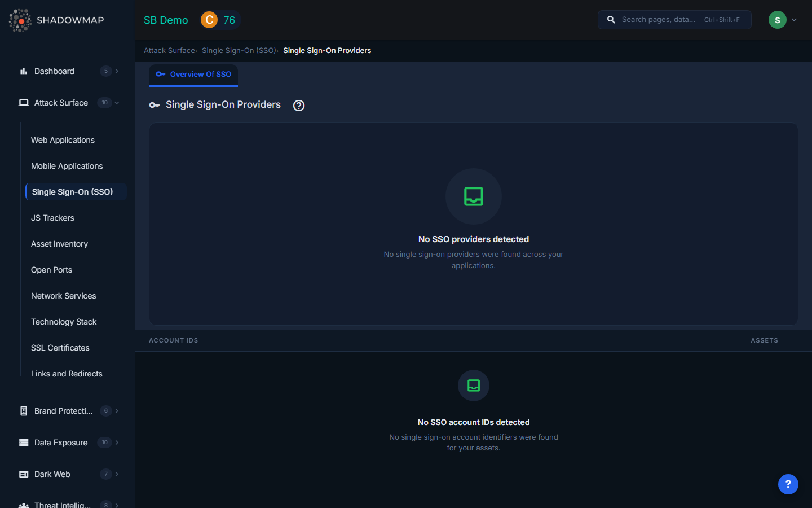The image size is (812, 508).
Task: Click the Data Exposure stack icon
Action: point(24,443)
